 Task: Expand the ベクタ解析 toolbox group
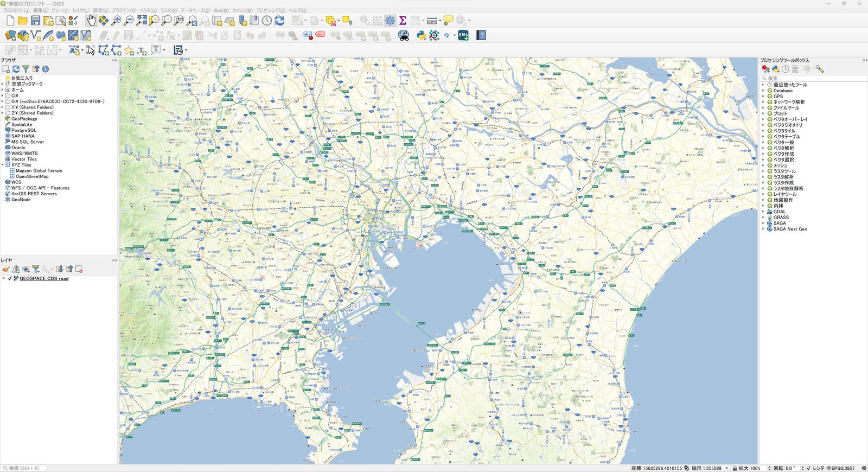point(763,148)
